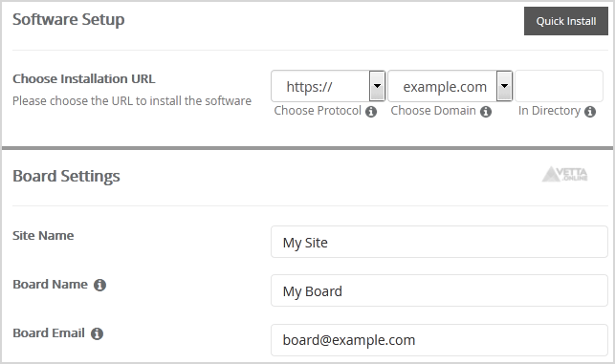Show the In Directory info tooltip icon
This screenshot has height=364, width=615.
point(590,112)
